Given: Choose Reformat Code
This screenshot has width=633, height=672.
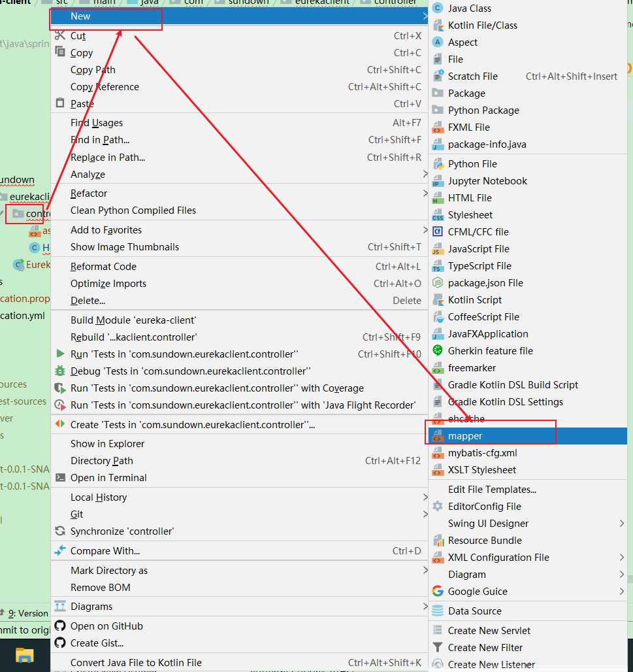Looking at the screenshot, I should point(239,266).
